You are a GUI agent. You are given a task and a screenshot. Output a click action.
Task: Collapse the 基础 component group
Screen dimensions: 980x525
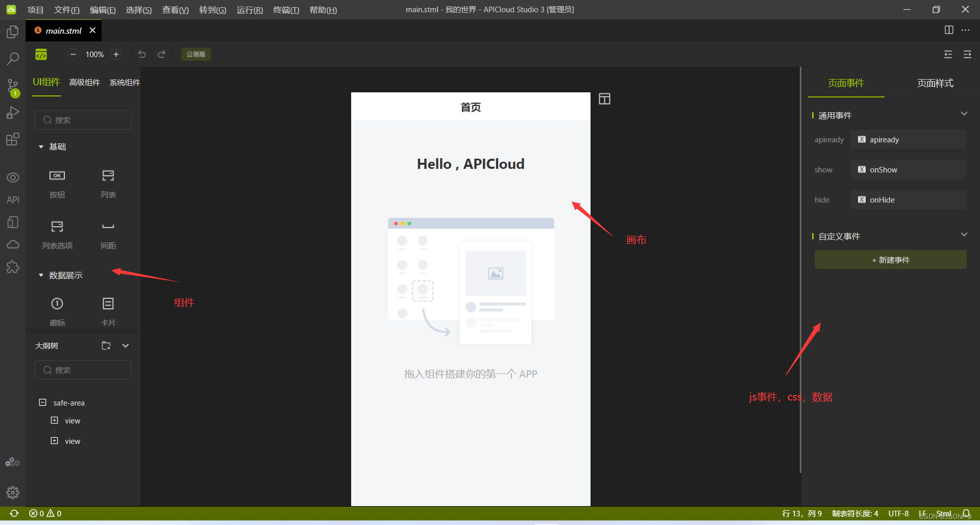pos(41,147)
